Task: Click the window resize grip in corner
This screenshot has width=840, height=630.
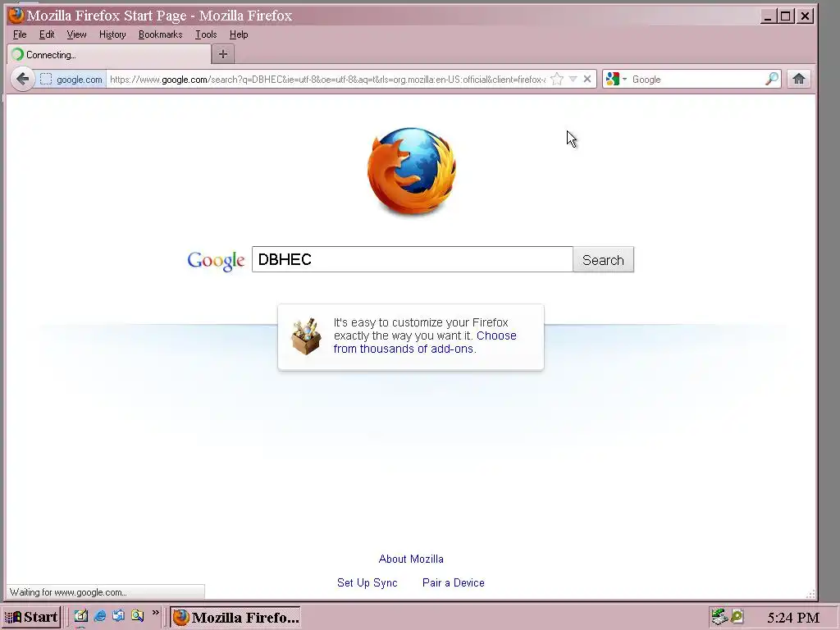Action: 810,594
